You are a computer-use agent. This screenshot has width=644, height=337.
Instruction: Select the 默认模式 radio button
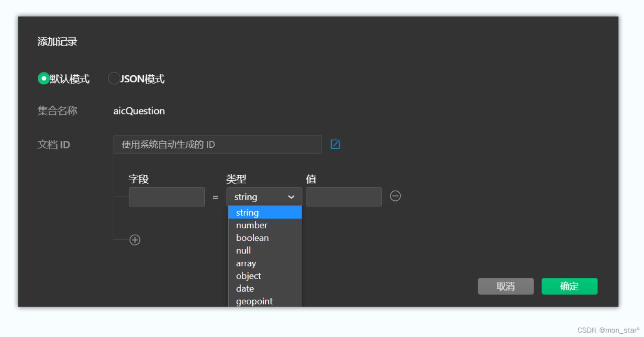pyautogui.click(x=43, y=78)
